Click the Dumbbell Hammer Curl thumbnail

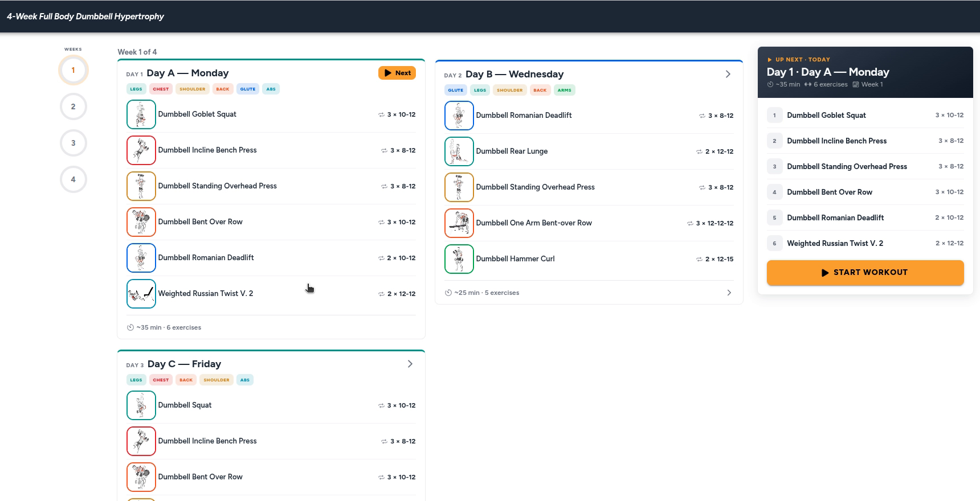coord(459,259)
